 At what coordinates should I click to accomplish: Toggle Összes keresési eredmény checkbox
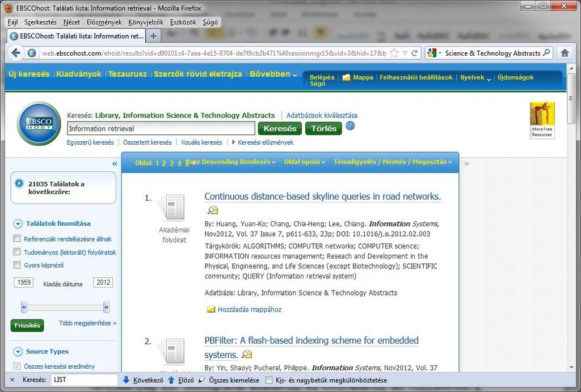click(16, 366)
